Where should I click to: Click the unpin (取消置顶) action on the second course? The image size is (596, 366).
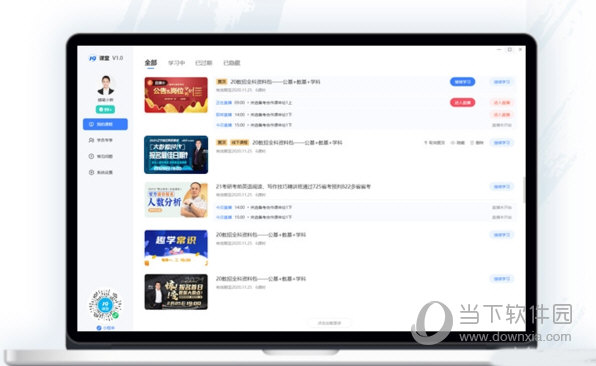[434, 143]
